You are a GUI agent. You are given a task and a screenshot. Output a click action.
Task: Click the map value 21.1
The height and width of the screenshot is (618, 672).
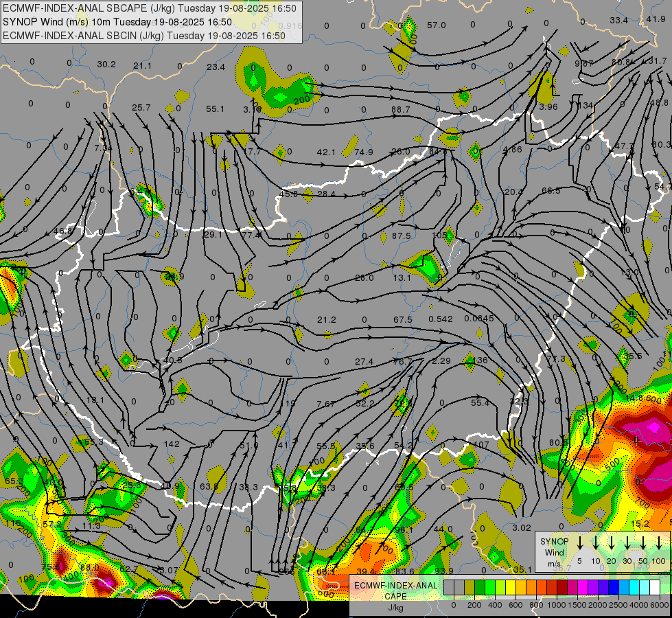[142, 66]
